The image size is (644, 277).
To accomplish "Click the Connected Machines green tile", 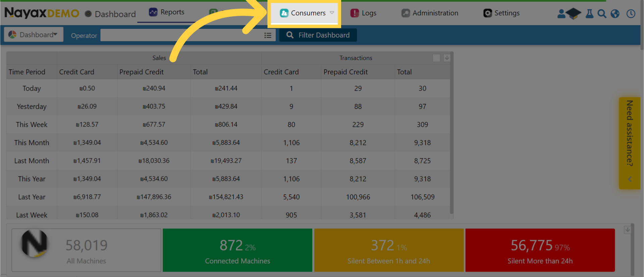I will click(x=237, y=250).
